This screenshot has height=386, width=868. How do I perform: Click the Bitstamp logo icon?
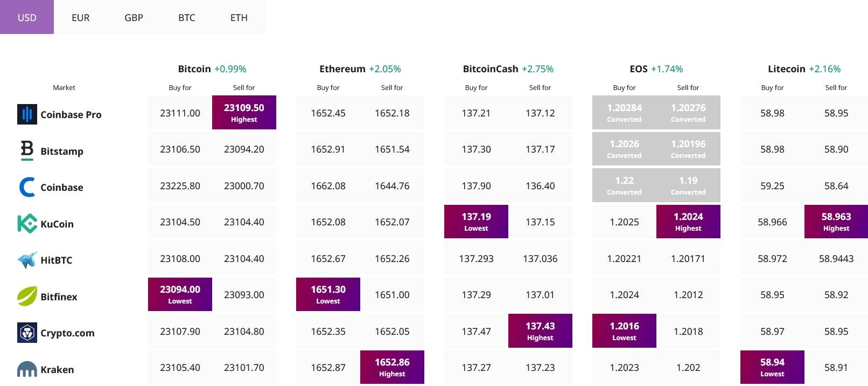tap(27, 150)
